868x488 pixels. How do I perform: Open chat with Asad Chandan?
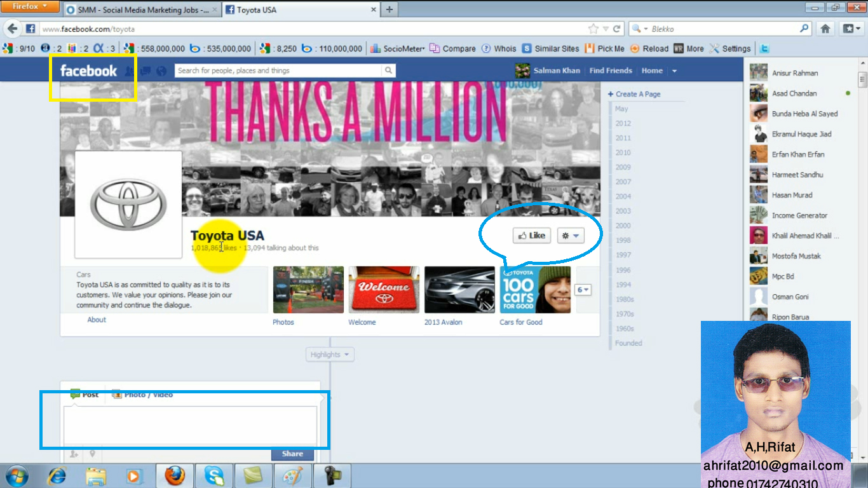pyautogui.click(x=801, y=93)
